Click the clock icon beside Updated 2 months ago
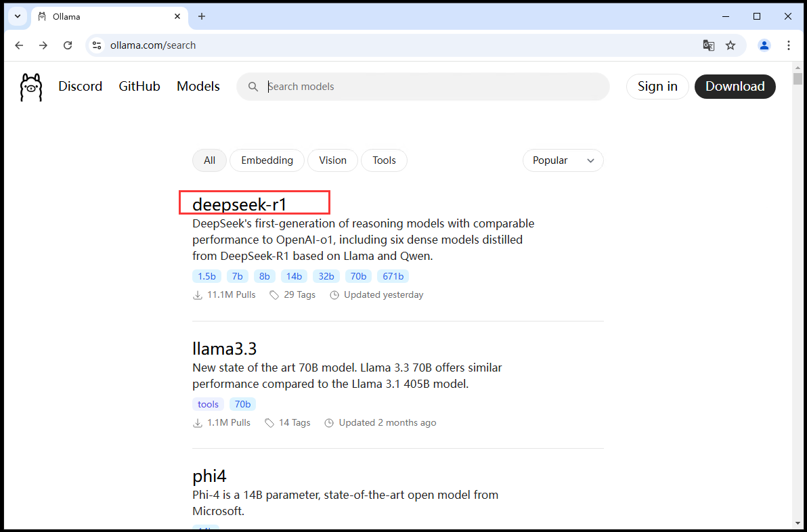 [330, 423]
